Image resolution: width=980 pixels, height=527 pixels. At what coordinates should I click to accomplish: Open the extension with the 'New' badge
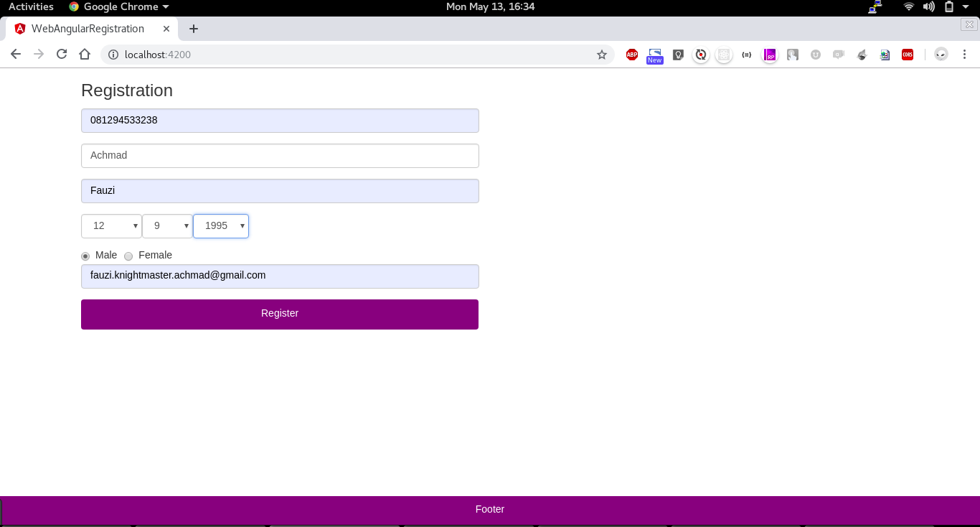tap(655, 55)
